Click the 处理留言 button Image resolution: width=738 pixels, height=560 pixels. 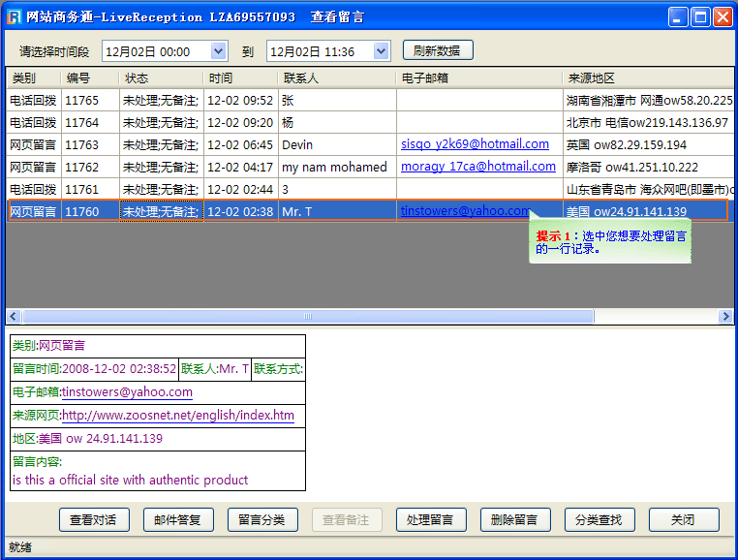coord(431,520)
